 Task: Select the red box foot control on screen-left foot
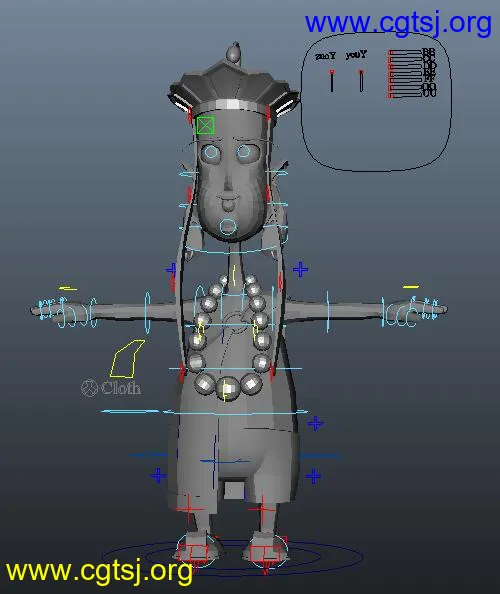coord(193,552)
